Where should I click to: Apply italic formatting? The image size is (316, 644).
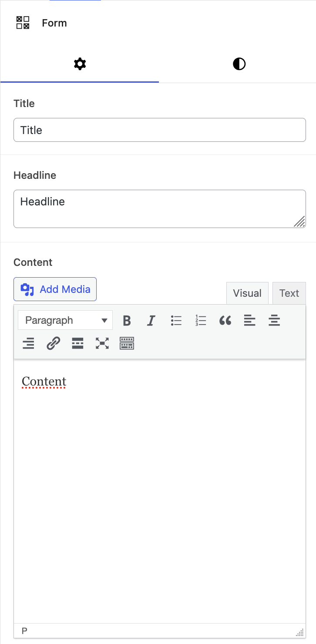[x=151, y=321]
